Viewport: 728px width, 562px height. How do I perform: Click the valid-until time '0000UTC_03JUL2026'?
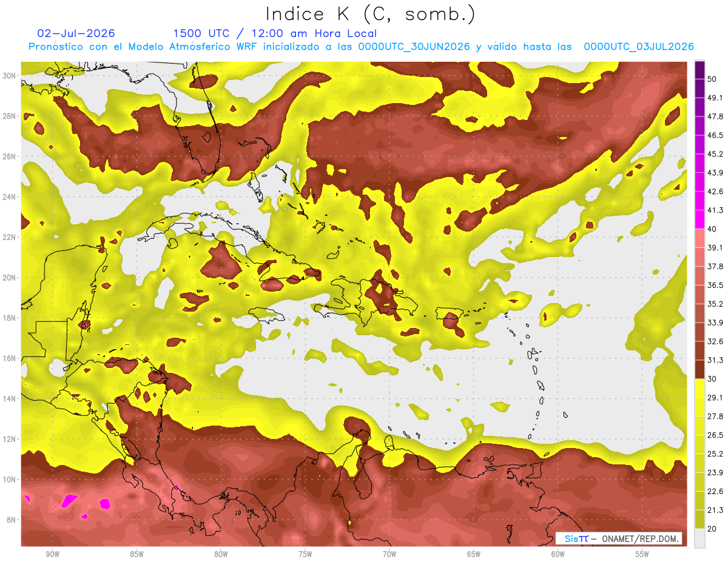[x=639, y=47]
